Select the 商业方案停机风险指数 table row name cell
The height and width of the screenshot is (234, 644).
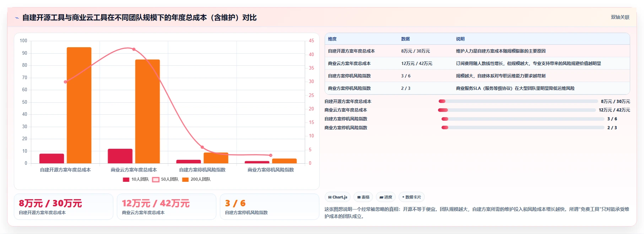point(350,88)
